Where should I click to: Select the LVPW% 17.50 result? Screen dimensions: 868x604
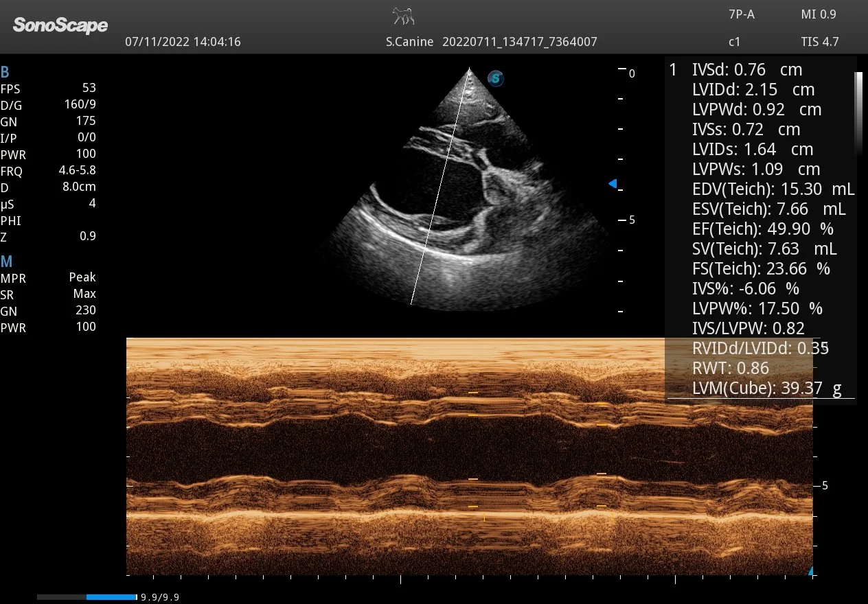coord(757,309)
